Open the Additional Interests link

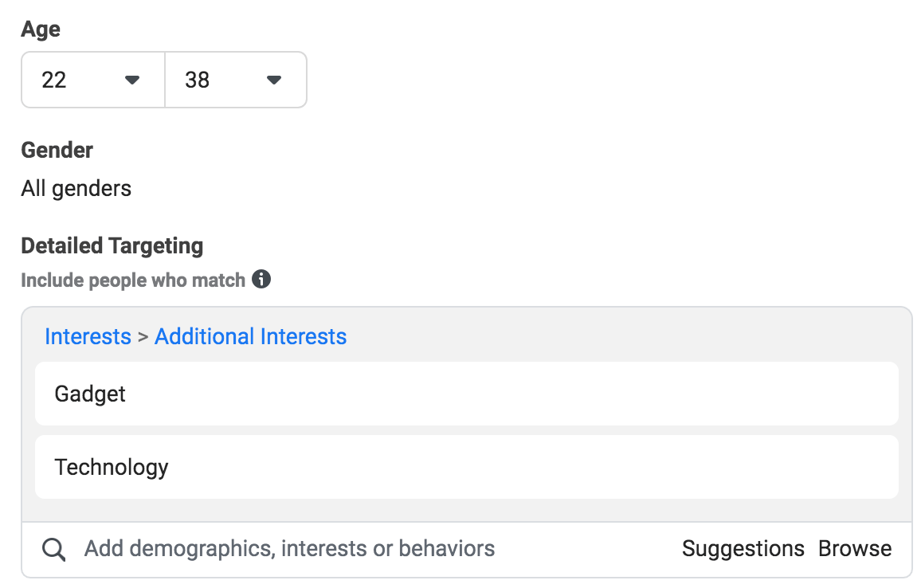(250, 336)
